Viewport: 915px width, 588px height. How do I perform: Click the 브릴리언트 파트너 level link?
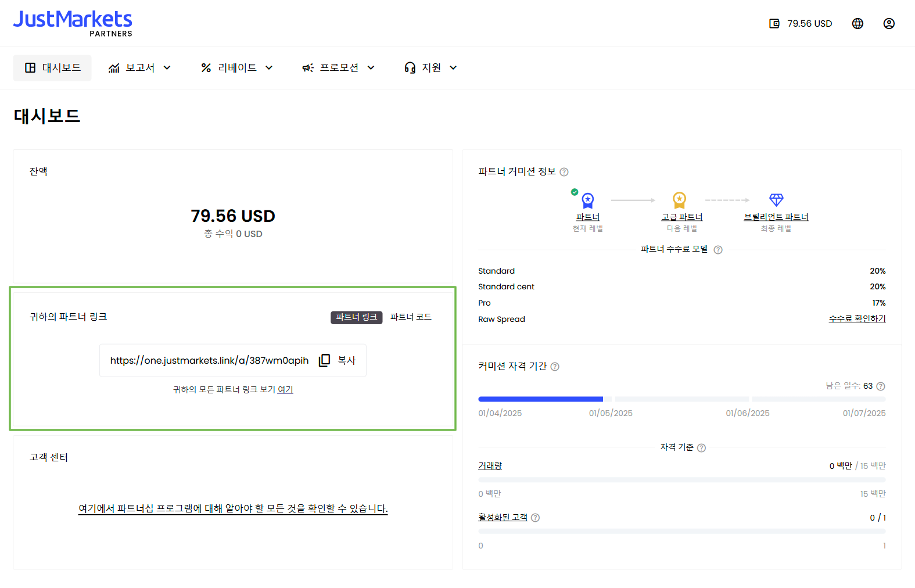(776, 217)
